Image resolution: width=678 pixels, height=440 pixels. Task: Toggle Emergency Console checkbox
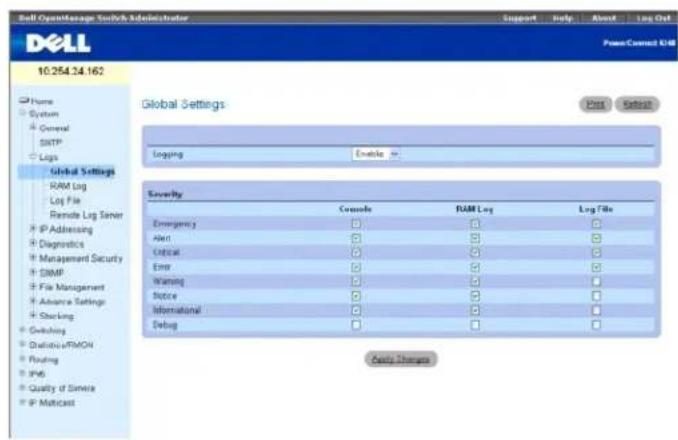356,224
